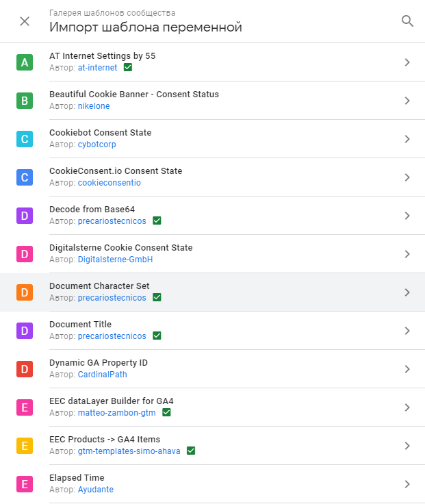This screenshot has height=504, width=425.
Task: Click green A icon for AT Internet Settings
Action: point(25,63)
